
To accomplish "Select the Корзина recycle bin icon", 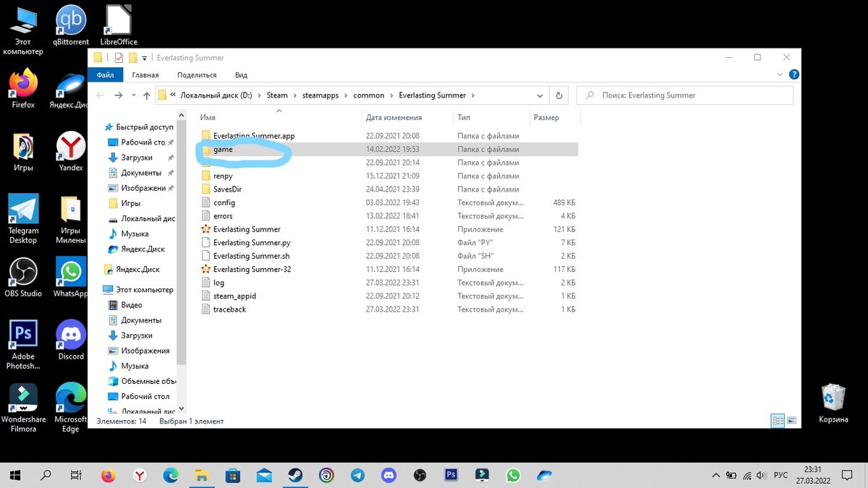I will point(833,403).
